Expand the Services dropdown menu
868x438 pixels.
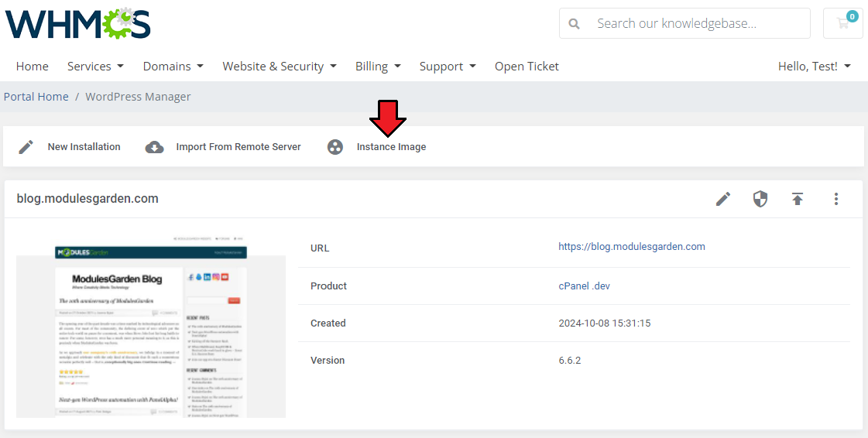[95, 67]
